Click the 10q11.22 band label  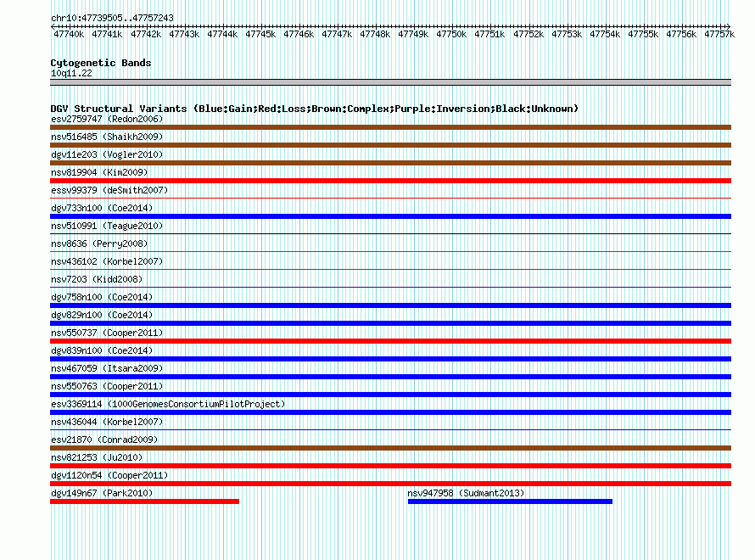tap(71, 73)
